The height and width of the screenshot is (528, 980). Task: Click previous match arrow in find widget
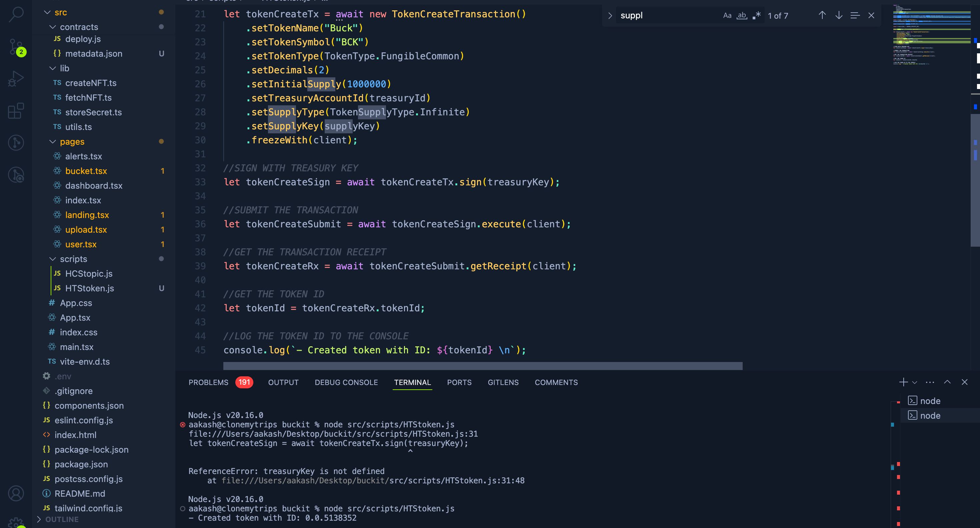(x=822, y=15)
